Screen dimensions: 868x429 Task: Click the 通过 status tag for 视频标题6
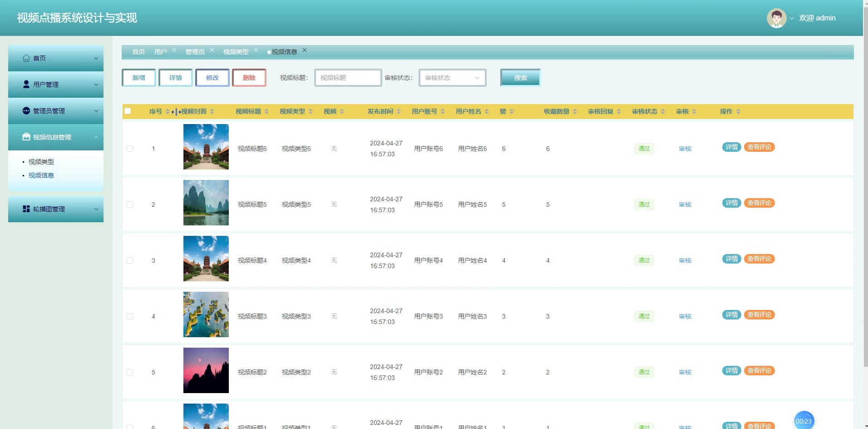(x=644, y=149)
